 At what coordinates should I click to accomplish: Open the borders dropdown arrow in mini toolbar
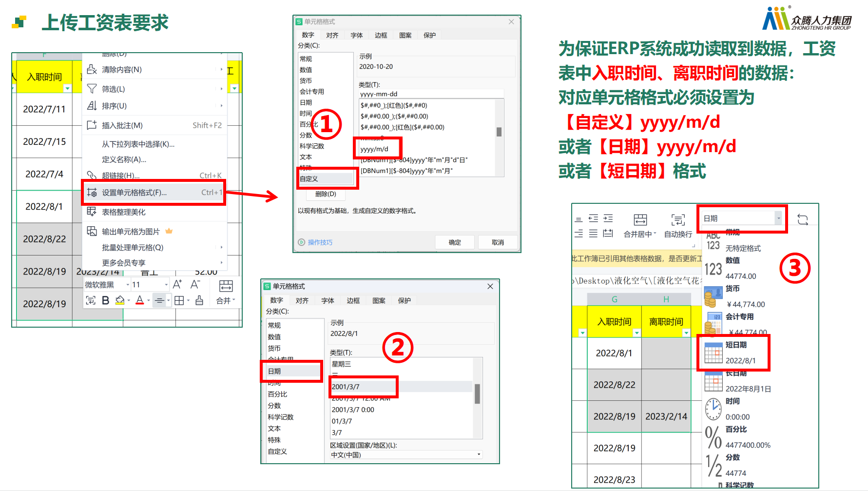click(x=188, y=301)
